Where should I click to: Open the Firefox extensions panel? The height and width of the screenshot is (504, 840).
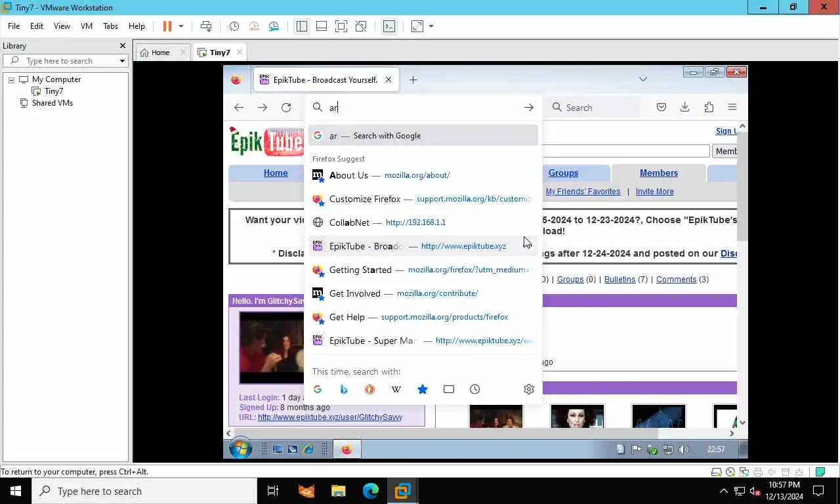tap(709, 108)
